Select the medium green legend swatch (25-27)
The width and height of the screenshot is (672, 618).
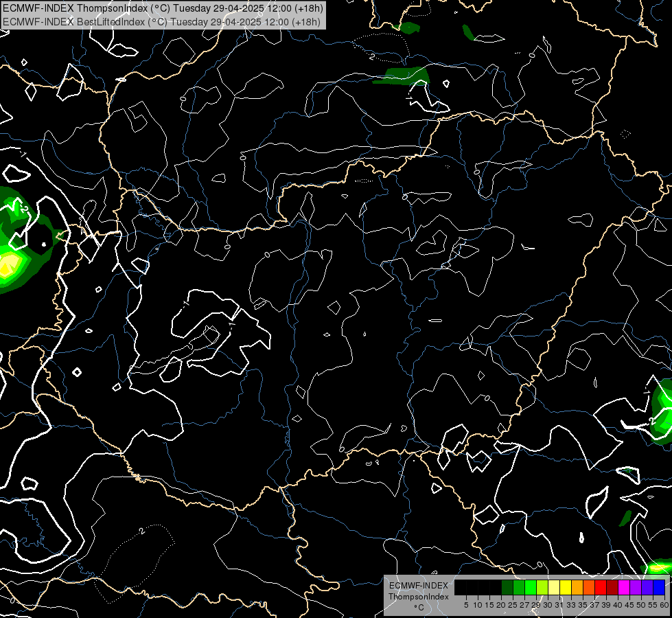tap(519, 587)
